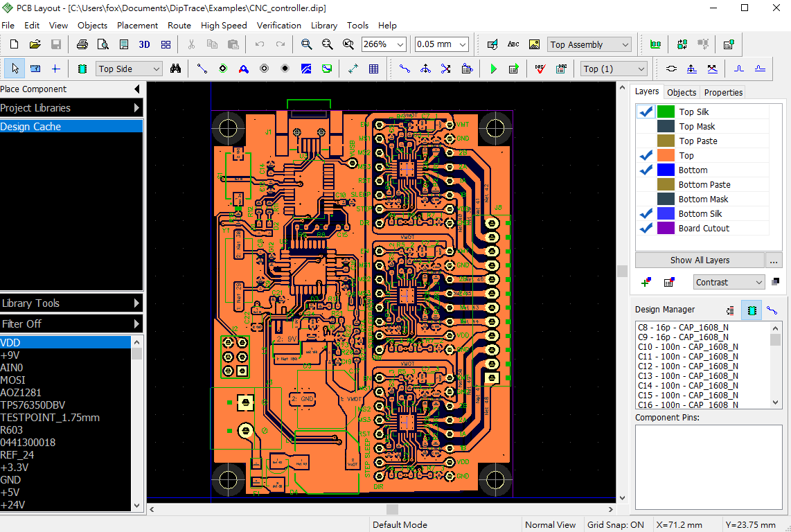Image resolution: width=791 pixels, height=532 pixels.
Task: Select the ruler measure tool
Action: click(x=35, y=69)
